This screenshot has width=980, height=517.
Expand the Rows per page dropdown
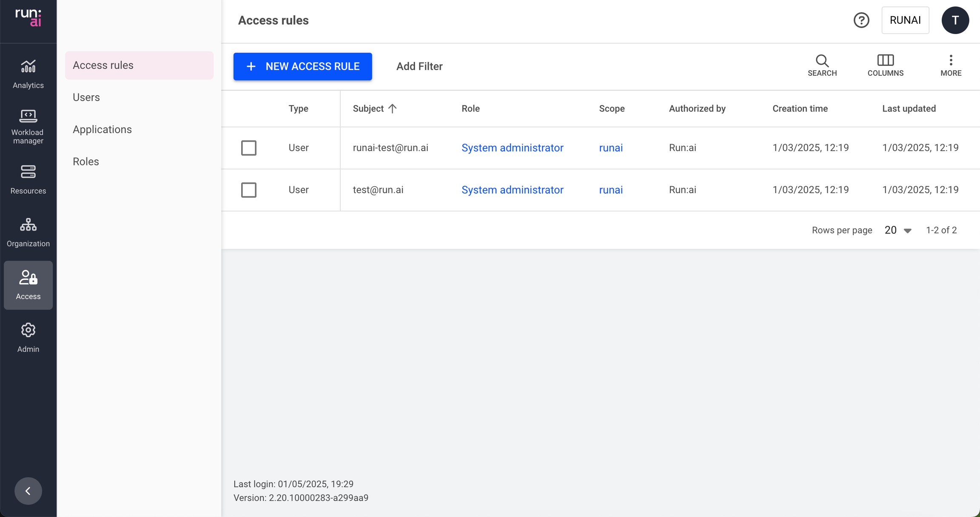click(x=898, y=230)
